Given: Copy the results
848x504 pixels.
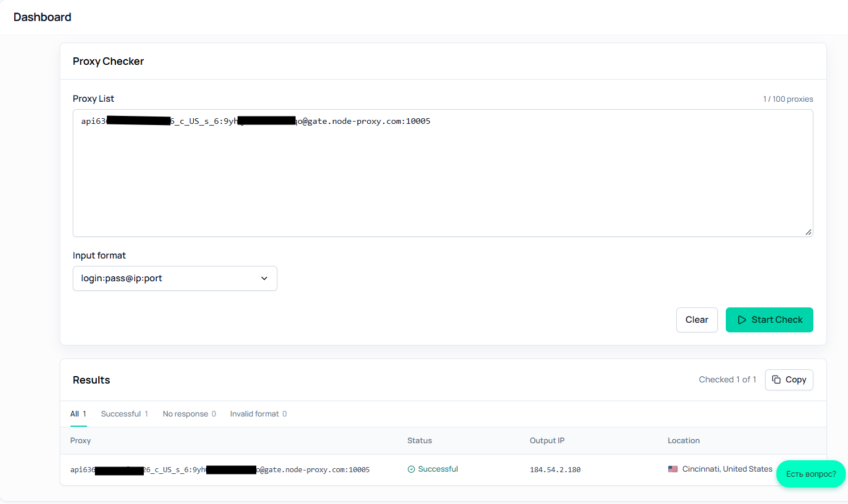Looking at the screenshot, I should [789, 380].
